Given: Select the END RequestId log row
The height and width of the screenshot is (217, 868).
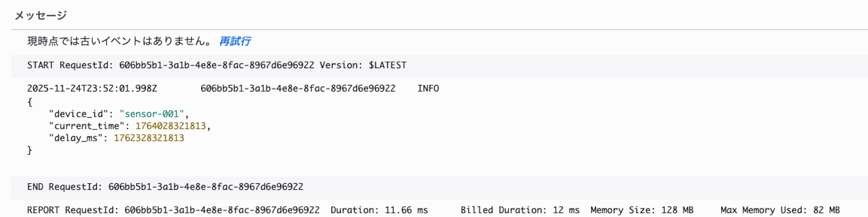Looking at the screenshot, I should (165, 187).
